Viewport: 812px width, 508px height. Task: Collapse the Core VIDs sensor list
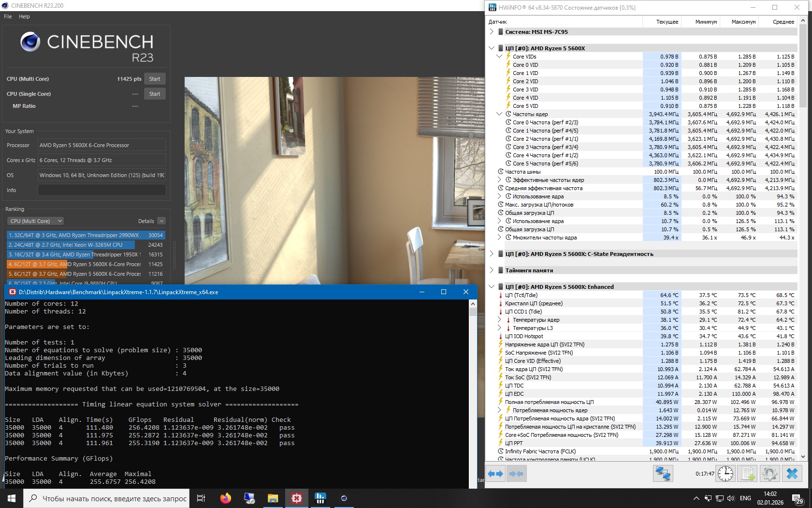499,57
